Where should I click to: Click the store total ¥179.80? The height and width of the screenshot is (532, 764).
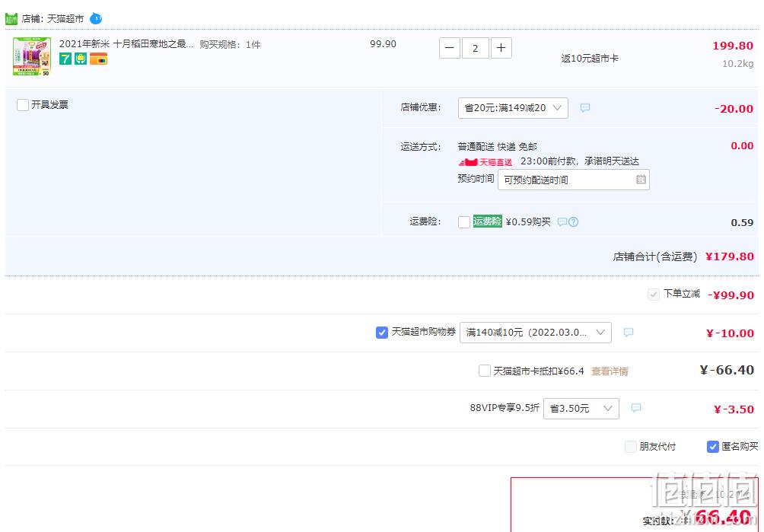point(730,256)
